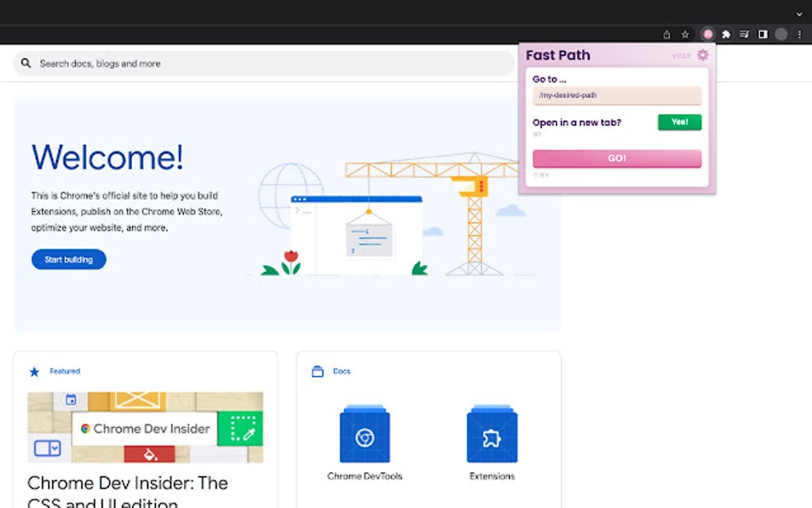Viewport: 812px width, 508px height.
Task: Click the '/my-desired-path' input field
Action: tap(617, 95)
